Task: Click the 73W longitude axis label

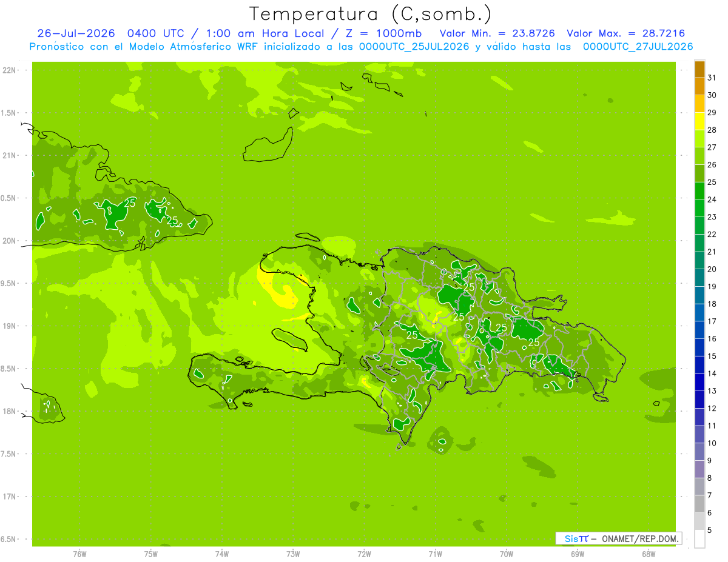Action: pos(293,554)
